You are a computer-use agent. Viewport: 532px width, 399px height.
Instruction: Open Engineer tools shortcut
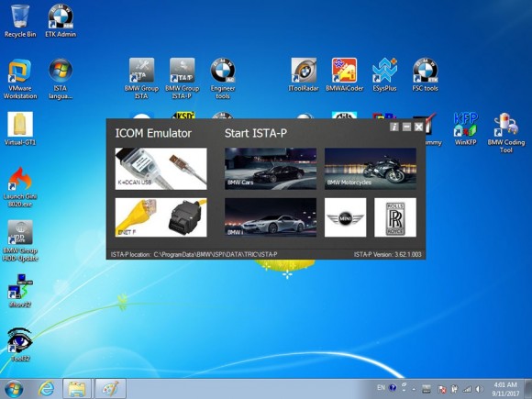point(223,79)
